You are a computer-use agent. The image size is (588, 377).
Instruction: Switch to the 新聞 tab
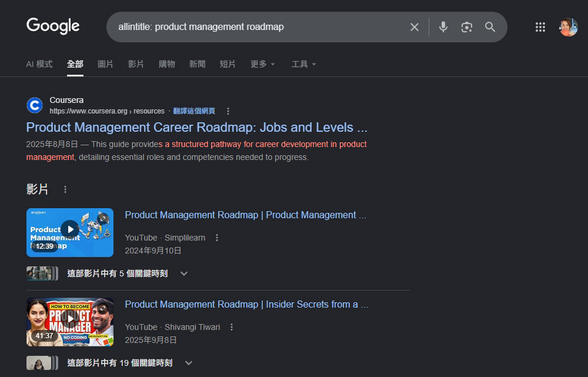coord(197,64)
